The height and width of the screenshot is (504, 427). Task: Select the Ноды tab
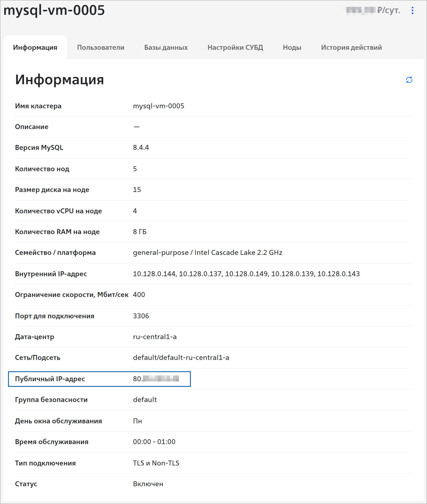[x=292, y=47]
